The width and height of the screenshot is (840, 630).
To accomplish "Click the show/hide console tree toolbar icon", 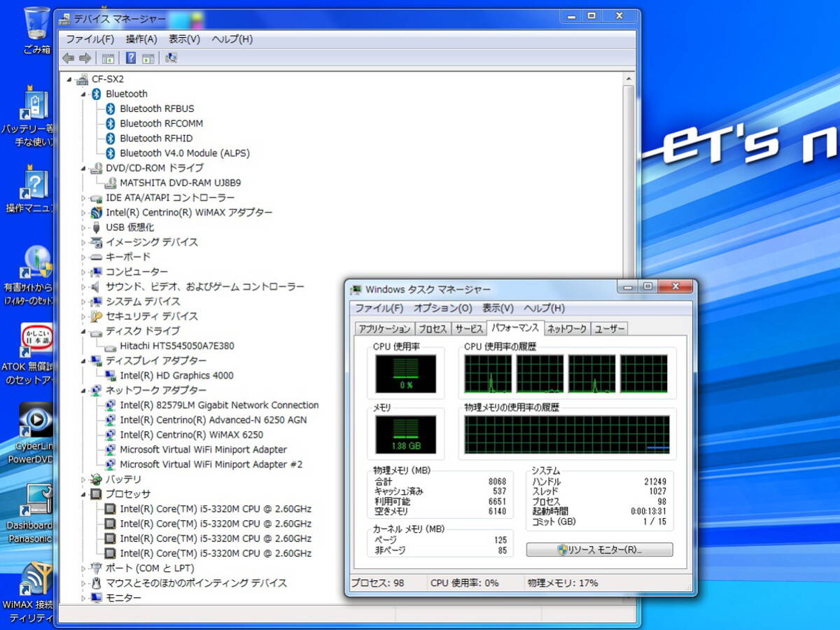I will coord(108,58).
